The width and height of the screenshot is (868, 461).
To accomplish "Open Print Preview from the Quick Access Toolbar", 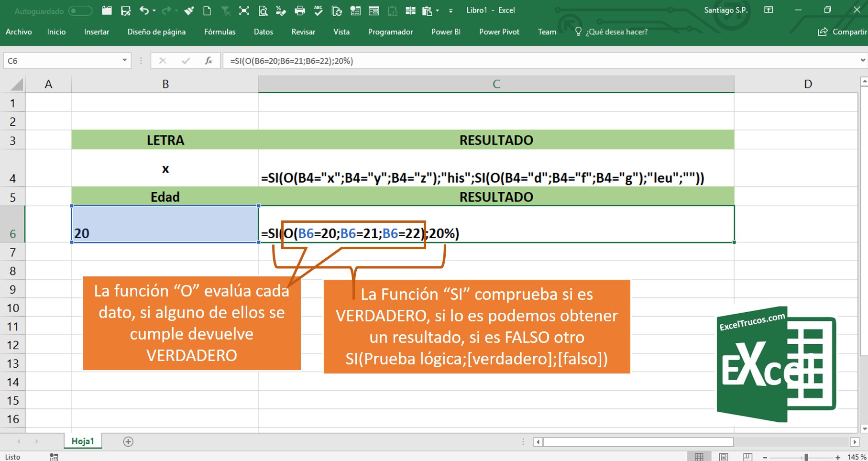I will tap(264, 11).
